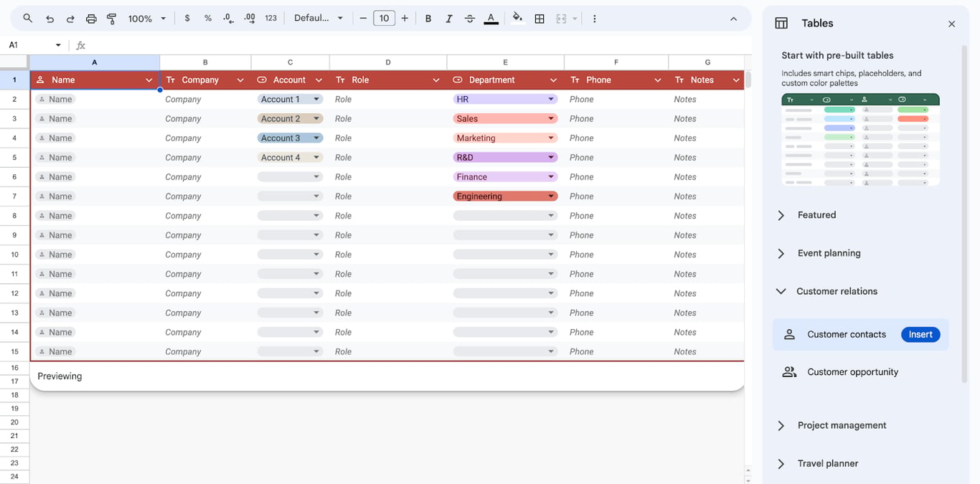Image resolution: width=980 pixels, height=484 pixels.
Task: Select column D header
Action: point(388,62)
